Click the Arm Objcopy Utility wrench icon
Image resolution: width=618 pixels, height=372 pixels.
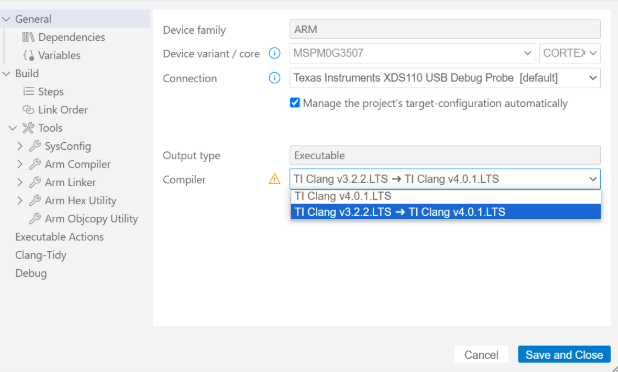[35, 219]
